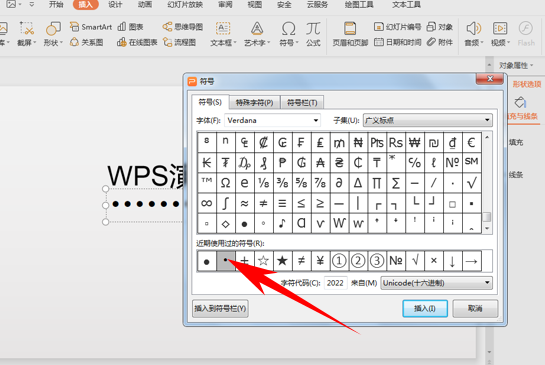Insert 音频 audio

[473, 33]
